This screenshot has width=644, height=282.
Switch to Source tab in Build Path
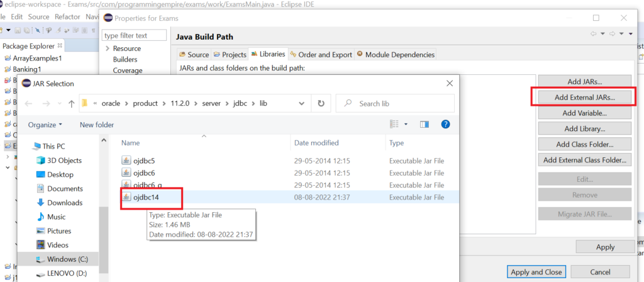pyautogui.click(x=194, y=54)
